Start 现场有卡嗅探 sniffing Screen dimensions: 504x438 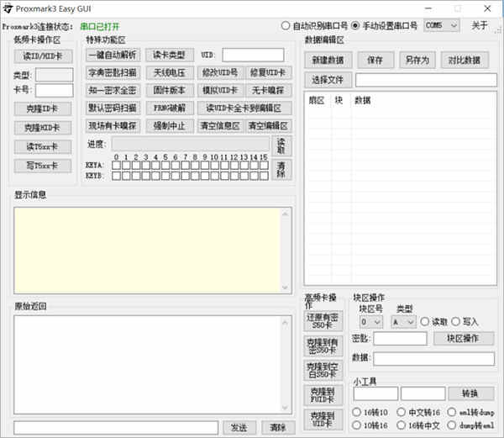pyautogui.click(x=113, y=126)
